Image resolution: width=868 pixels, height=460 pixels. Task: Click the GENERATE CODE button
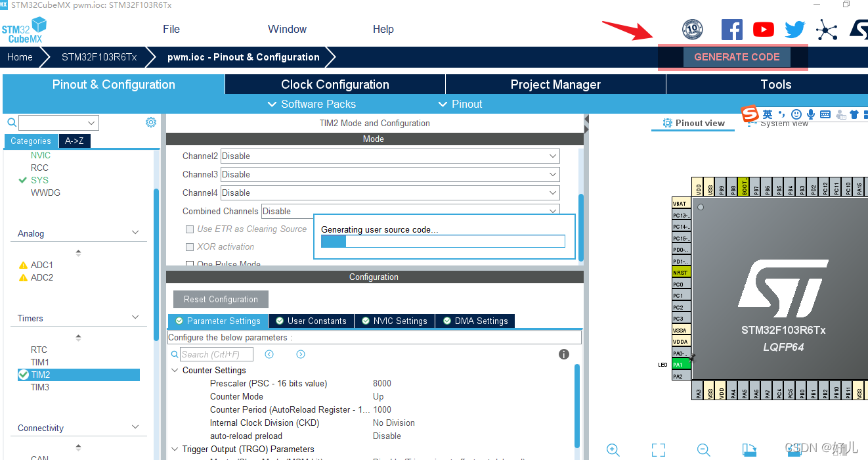737,57
